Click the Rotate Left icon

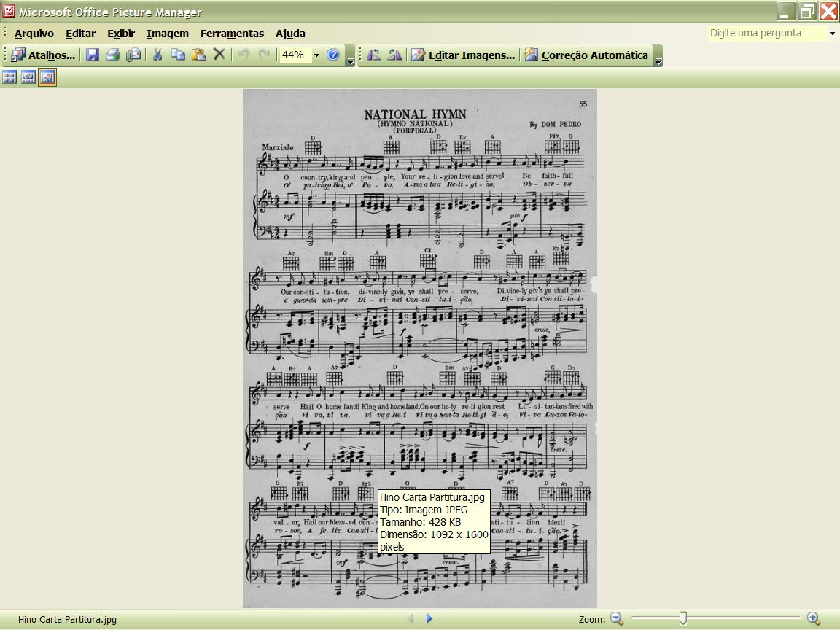[374, 55]
